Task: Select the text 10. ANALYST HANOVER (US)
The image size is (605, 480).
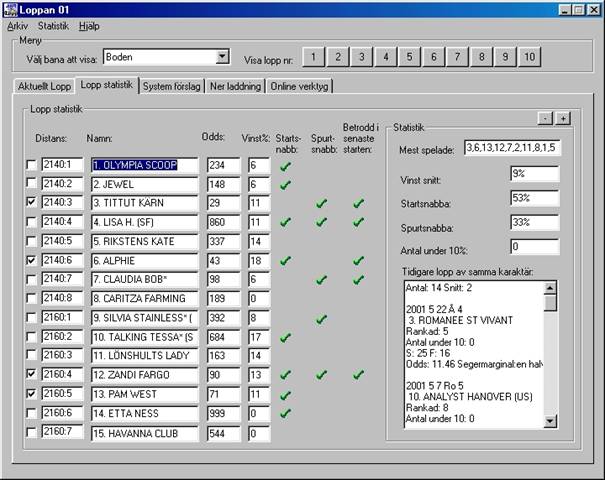Action: (x=470, y=397)
